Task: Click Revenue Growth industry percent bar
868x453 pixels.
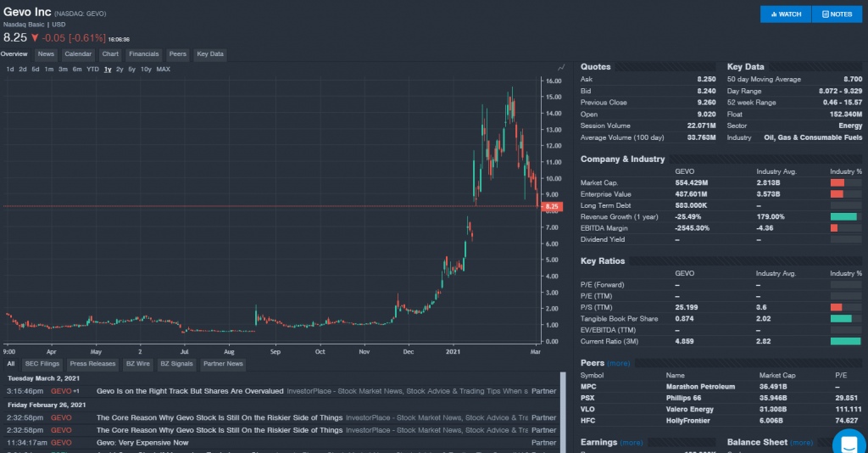Action: tap(845, 216)
